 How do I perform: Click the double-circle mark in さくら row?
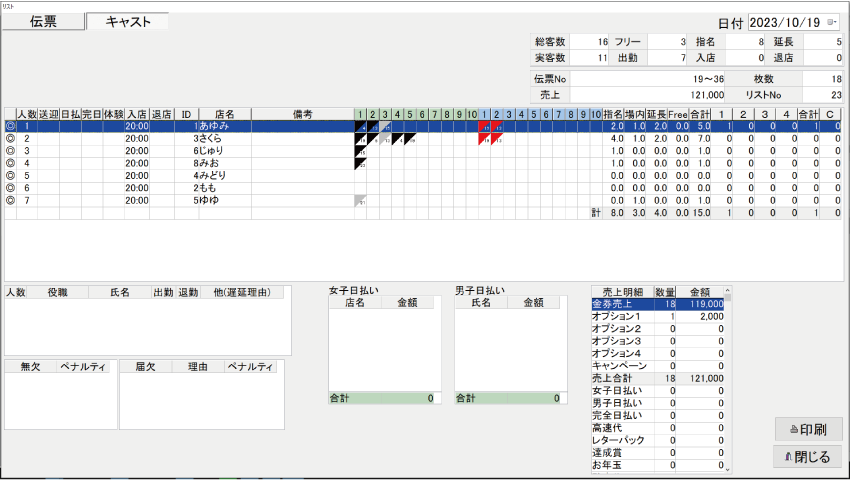(10, 138)
